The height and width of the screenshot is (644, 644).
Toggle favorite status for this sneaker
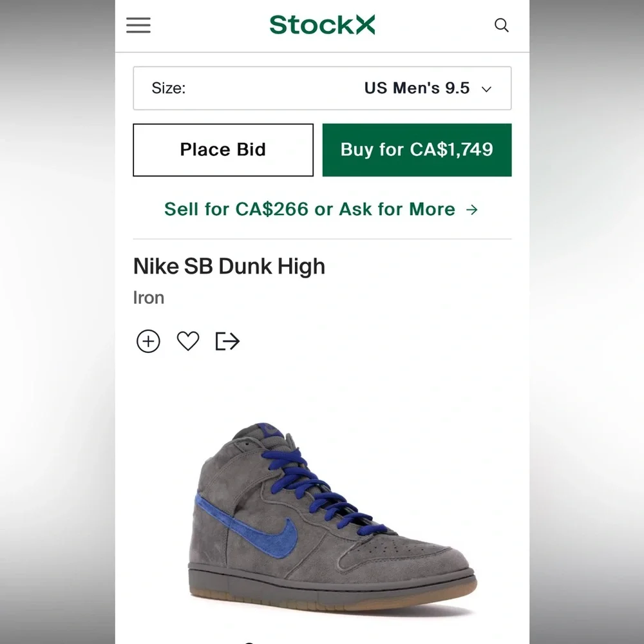(x=187, y=341)
